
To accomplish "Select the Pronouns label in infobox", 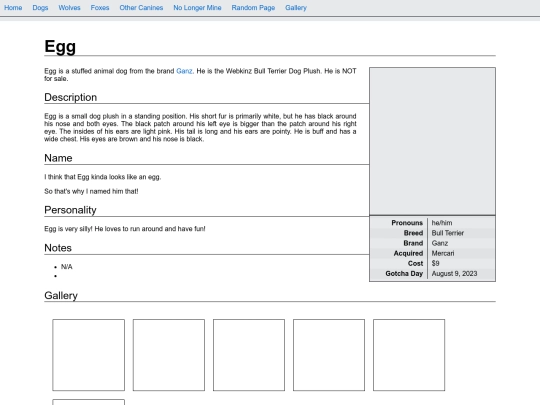I will [407, 223].
